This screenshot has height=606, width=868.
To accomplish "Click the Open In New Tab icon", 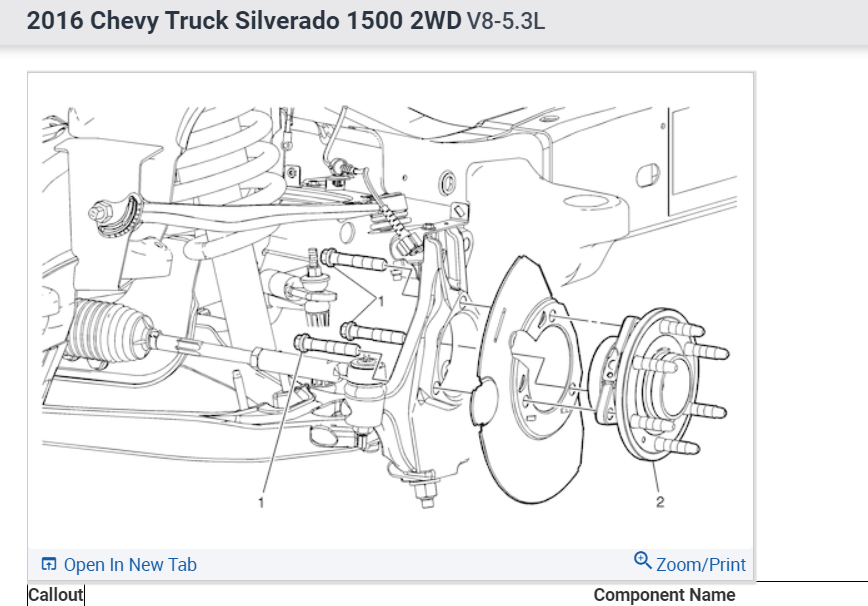I will click(49, 564).
